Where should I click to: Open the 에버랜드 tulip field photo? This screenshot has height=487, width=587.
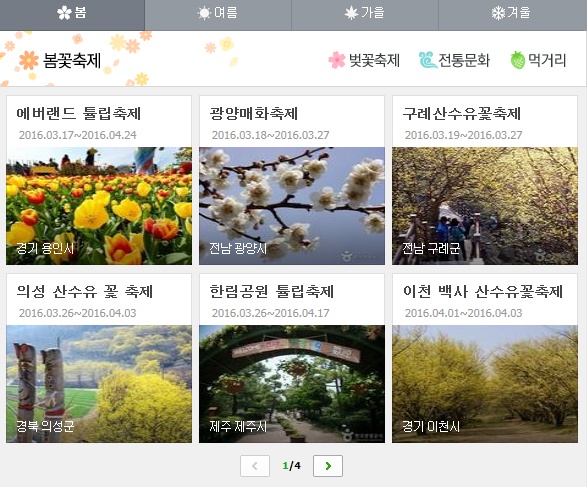click(x=99, y=206)
